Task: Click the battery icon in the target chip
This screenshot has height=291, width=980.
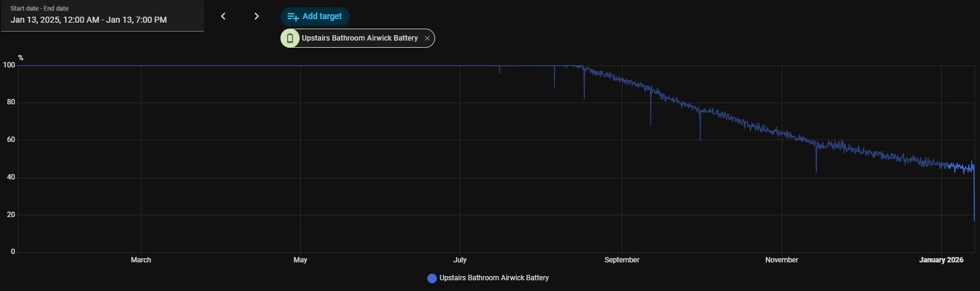Action: pos(290,38)
